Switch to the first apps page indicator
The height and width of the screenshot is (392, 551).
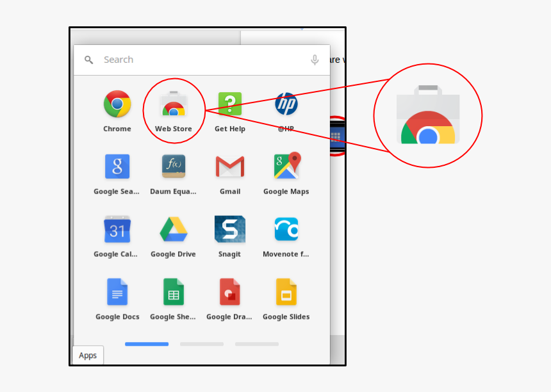pyautogui.click(x=147, y=344)
